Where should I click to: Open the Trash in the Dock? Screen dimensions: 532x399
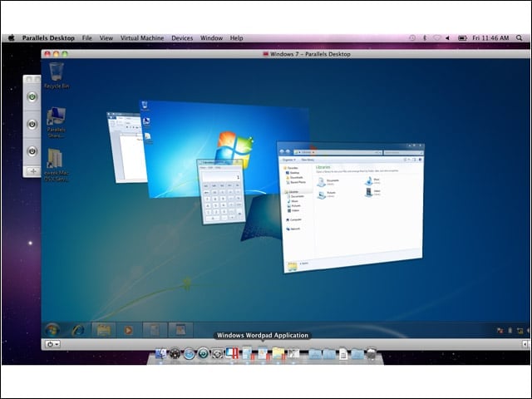click(372, 353)
